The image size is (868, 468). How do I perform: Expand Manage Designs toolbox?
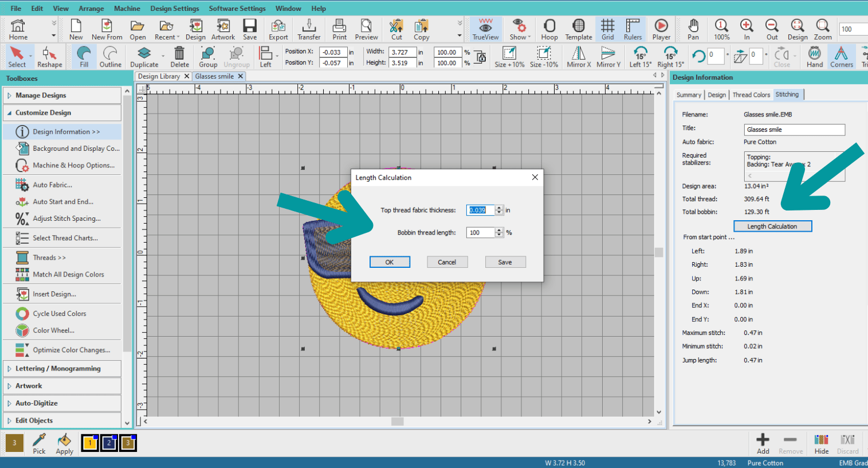(62, 95)
